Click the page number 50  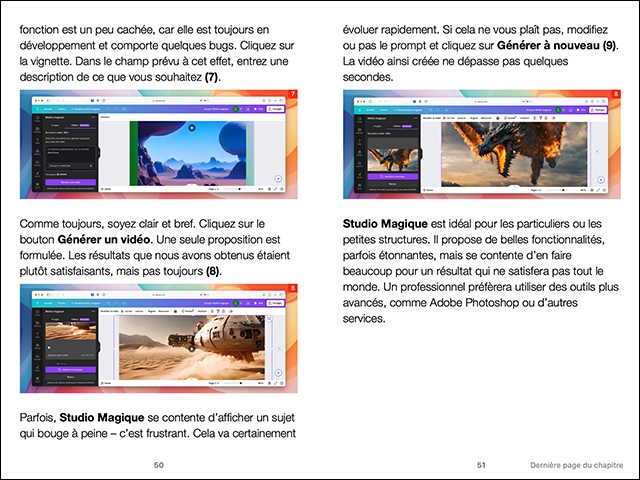click(x=159, y=465)
